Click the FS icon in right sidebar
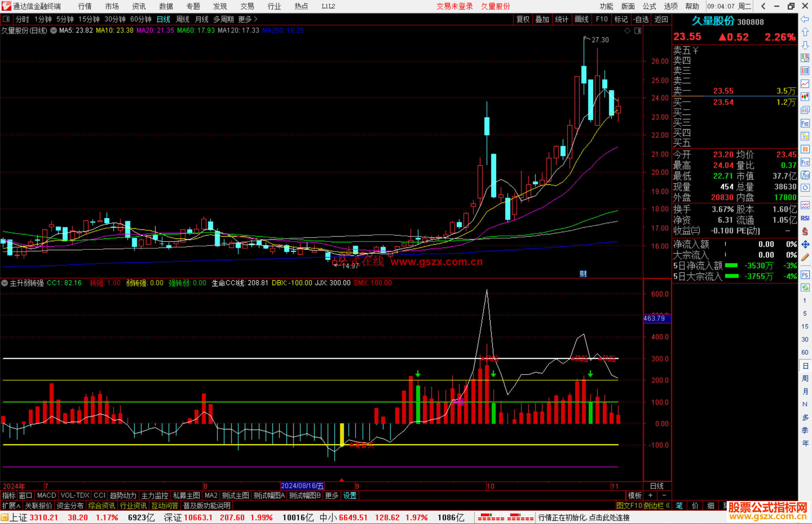This screenshot has height=524, width=812. point(805,275)
